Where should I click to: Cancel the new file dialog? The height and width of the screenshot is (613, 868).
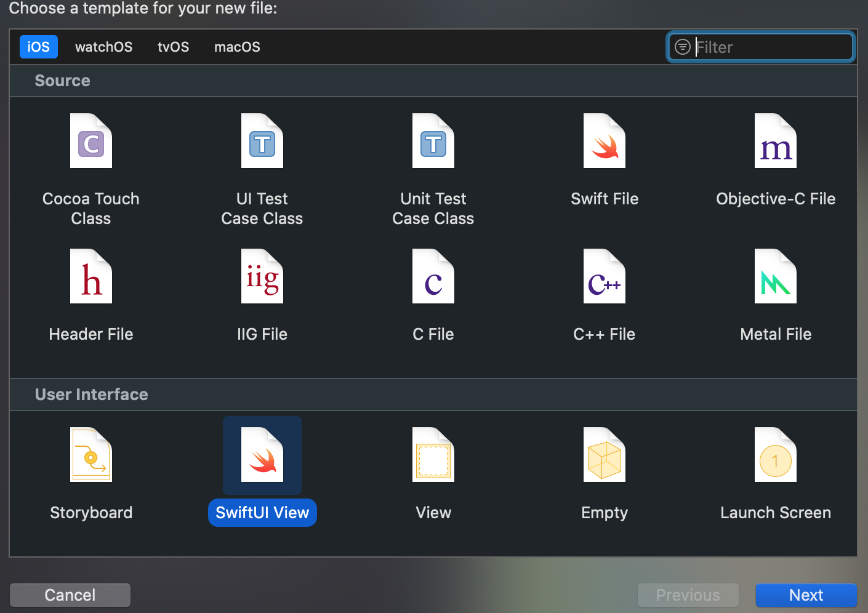[x=70, y=595]
